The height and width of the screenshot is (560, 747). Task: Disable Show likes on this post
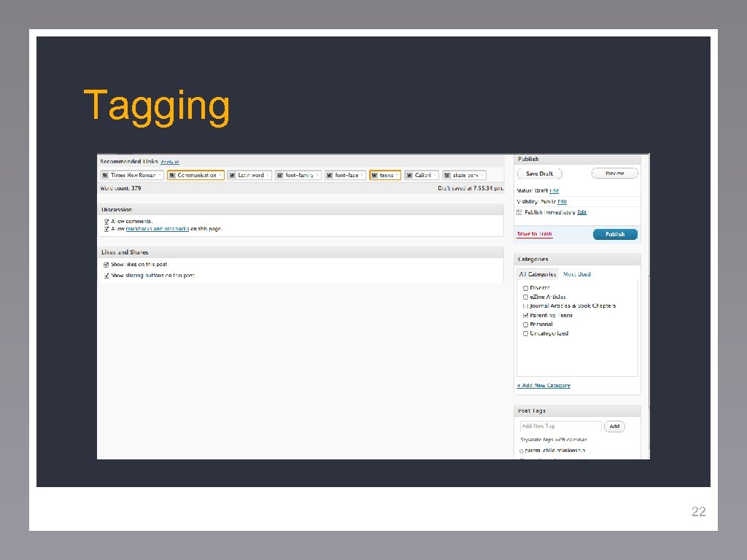coord(106,264)
